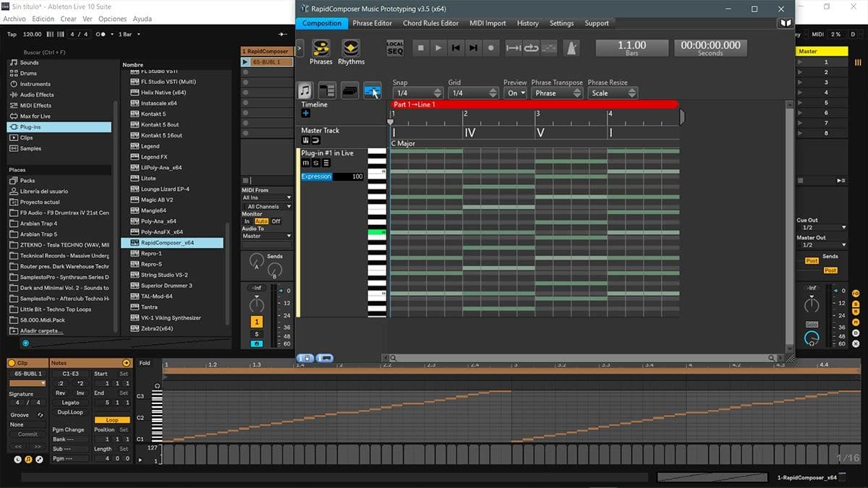Click the Send A knob
868x488 pixels.
[x=256, y=260]
